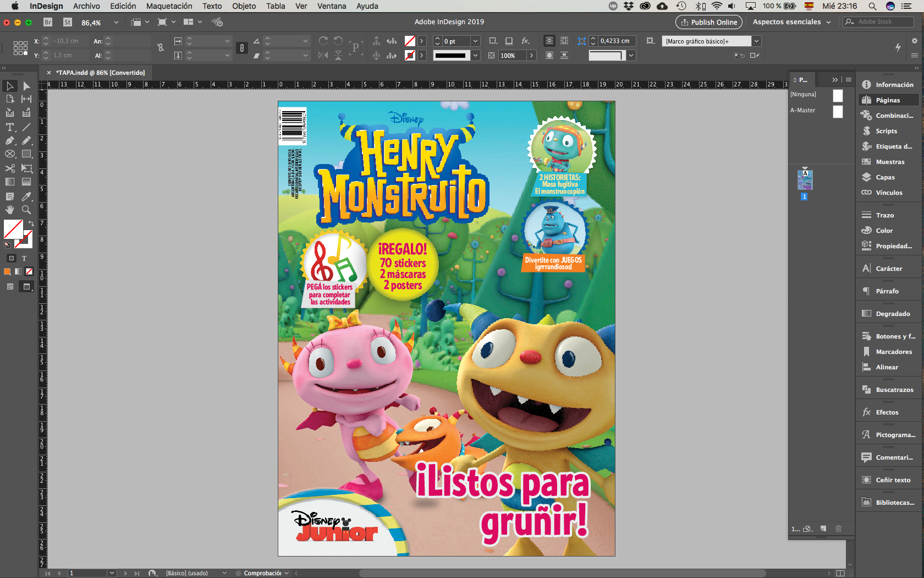Screen dimensions: 924x578
Task: Open the Efectos panel
Action: pyautogui.click(x=888, y=412)
